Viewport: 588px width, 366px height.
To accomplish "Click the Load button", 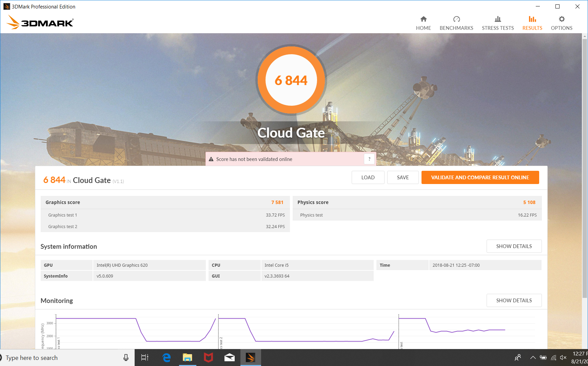I will 368,177.
